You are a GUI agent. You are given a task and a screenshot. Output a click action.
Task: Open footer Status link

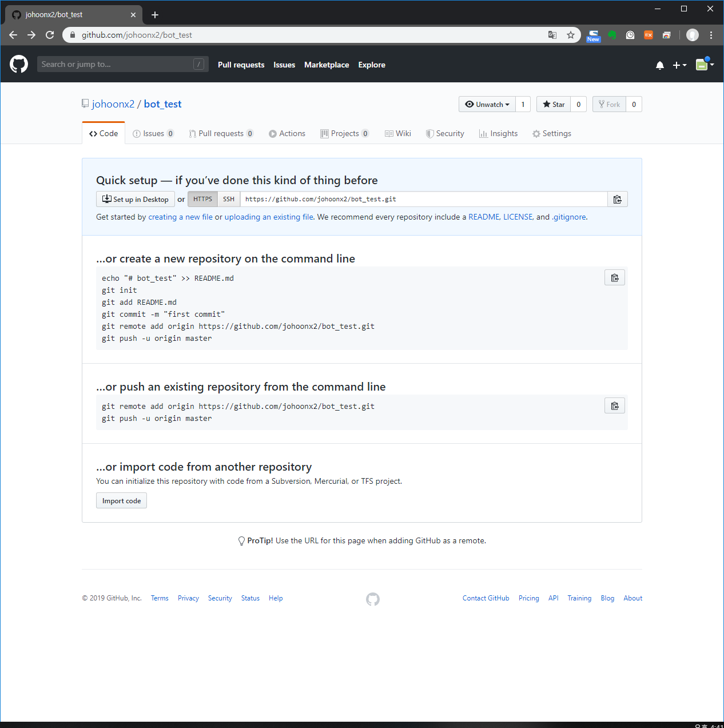[x=250, y=598]
